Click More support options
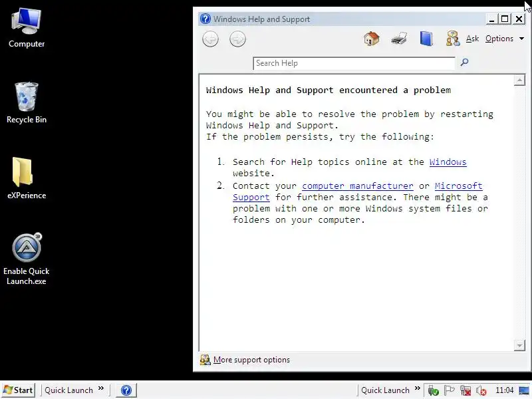Image resolution: width=532 pixels, height=399 pixels. [251, 360]
